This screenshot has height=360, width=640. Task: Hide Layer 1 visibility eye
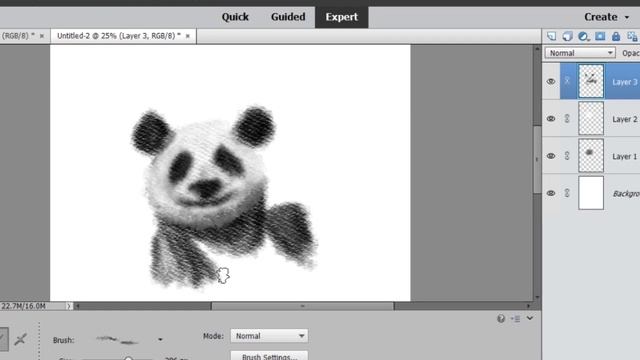pos(551,156)
